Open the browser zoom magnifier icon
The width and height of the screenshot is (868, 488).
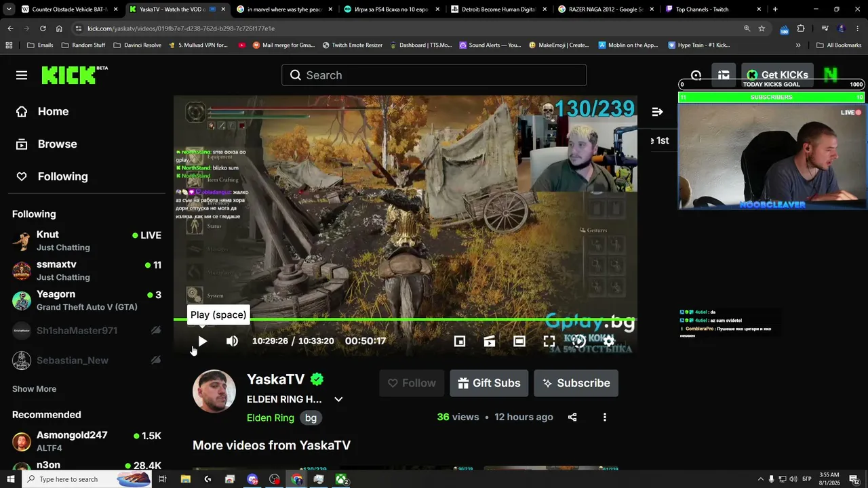pyautogui.click(x=747, y=28)
